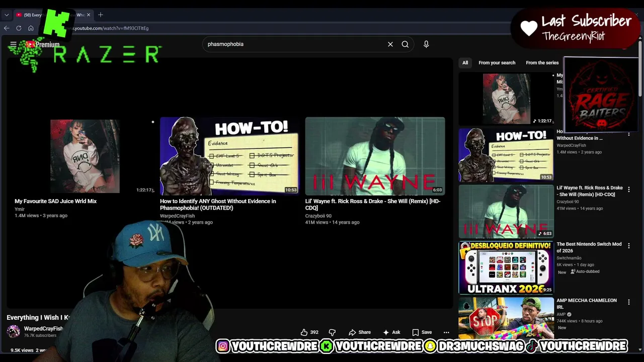Open options for sidebar How to Identify video
Screen dimensions: 644x362
[628, 134]
